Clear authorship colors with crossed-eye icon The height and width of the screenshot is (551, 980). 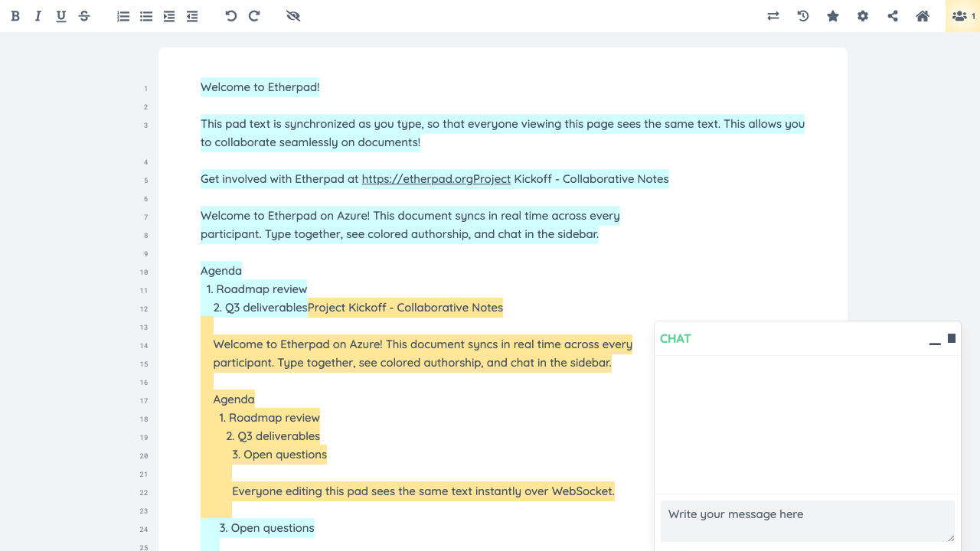(293, 16)
